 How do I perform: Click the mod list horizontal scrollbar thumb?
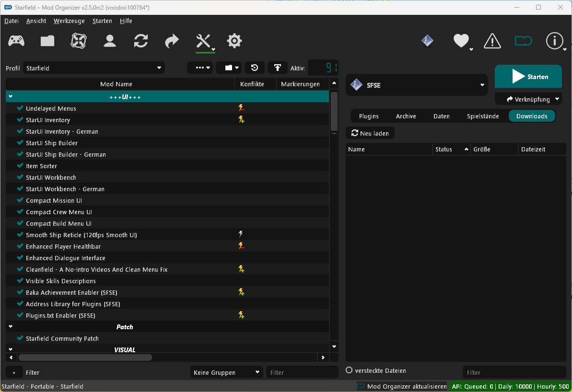85,357
